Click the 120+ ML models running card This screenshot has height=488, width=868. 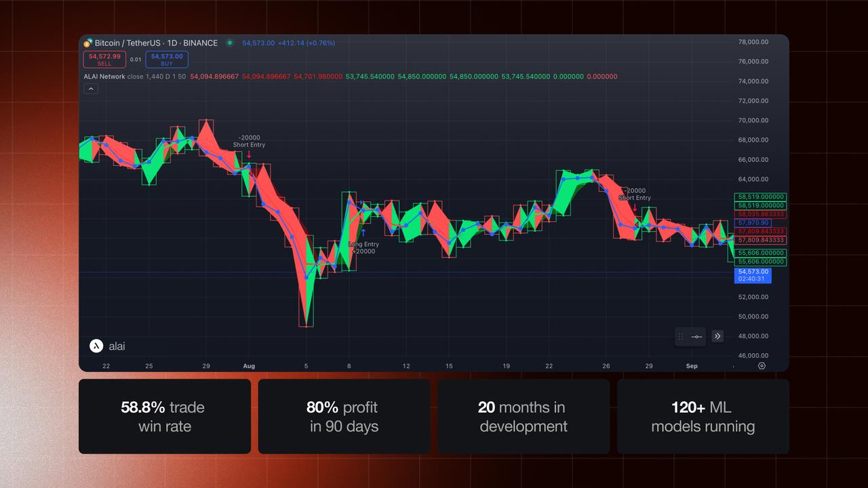[703, 416]
